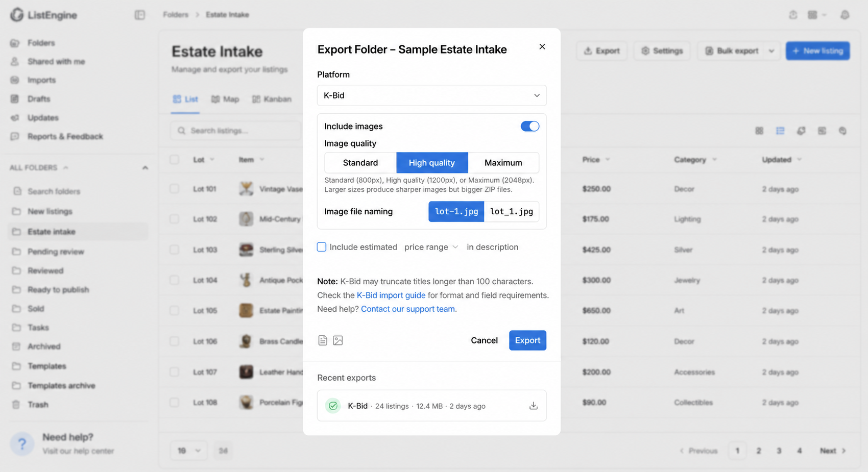
Task: Check the Lot 104 row checkbox
Action: 175,280
